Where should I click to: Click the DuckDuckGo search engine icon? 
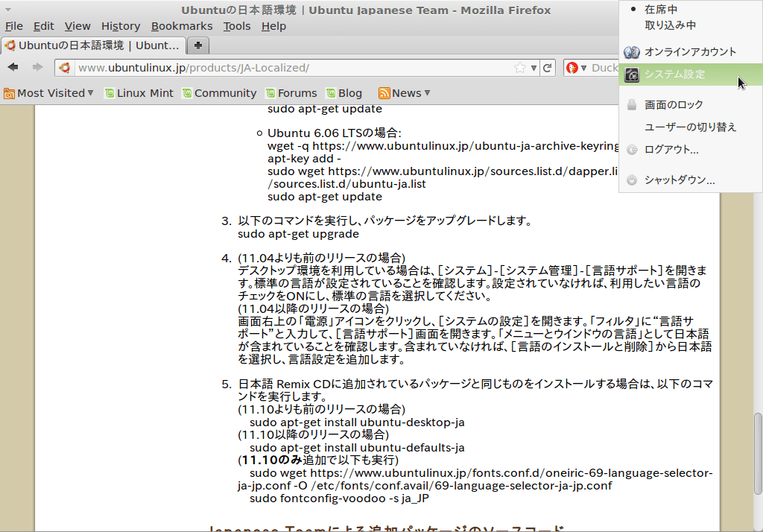click(x=572, y=68)
